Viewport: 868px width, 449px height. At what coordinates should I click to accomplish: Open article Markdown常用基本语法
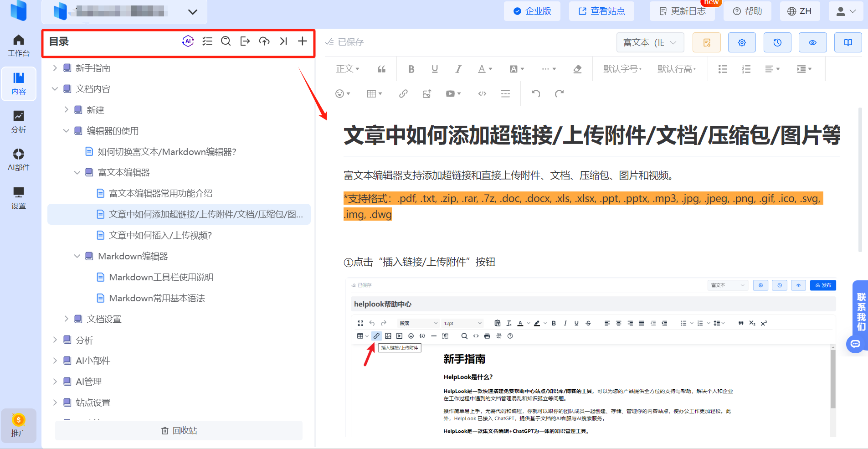pyautogui.click(x=157, y=298)
